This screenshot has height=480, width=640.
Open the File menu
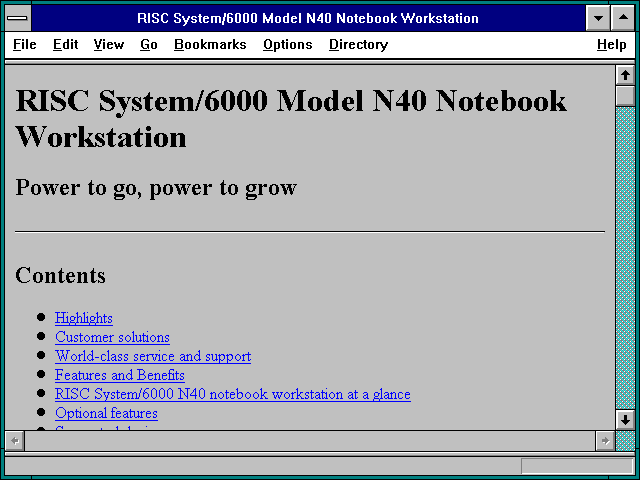click(x=24, y=44)
